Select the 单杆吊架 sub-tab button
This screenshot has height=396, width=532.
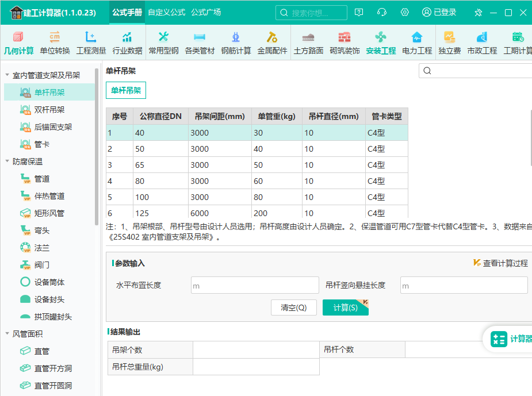point(126,90)
